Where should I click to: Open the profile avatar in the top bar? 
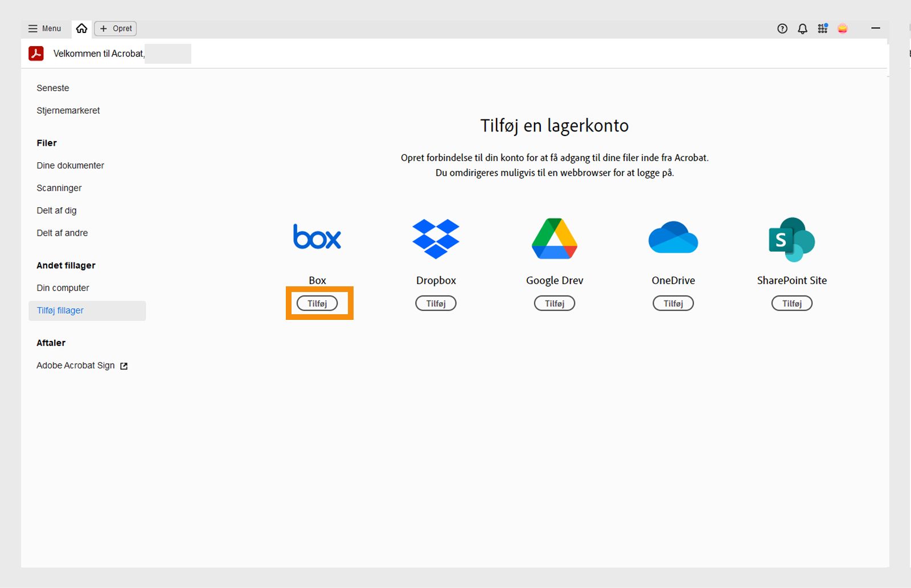click(843, 28)
